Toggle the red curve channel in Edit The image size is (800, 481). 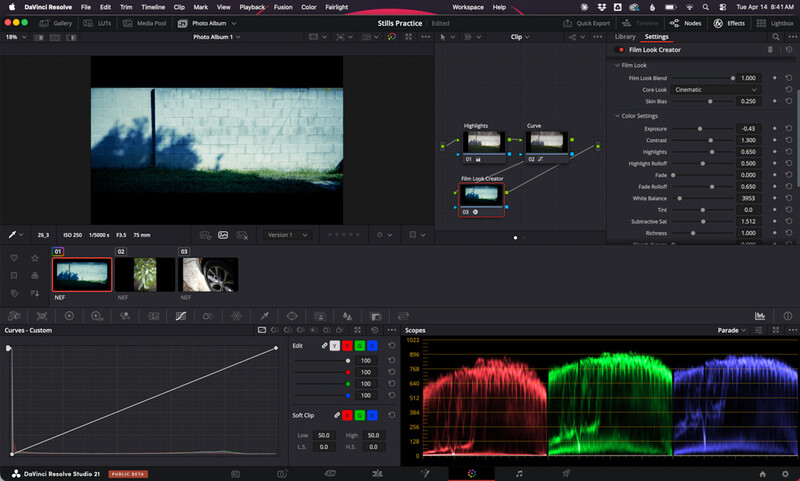pyautogui.click(x=347, y=346)
